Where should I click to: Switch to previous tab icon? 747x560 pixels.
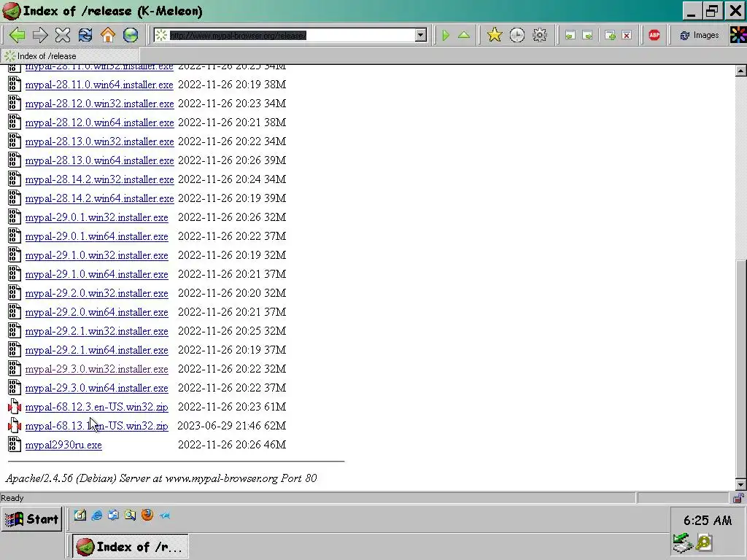click(570, 35)
